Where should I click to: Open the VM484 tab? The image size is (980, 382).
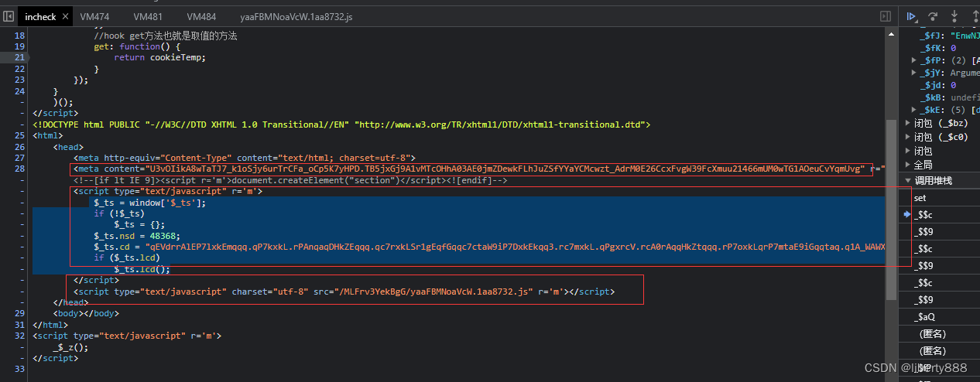pos(201,16)
